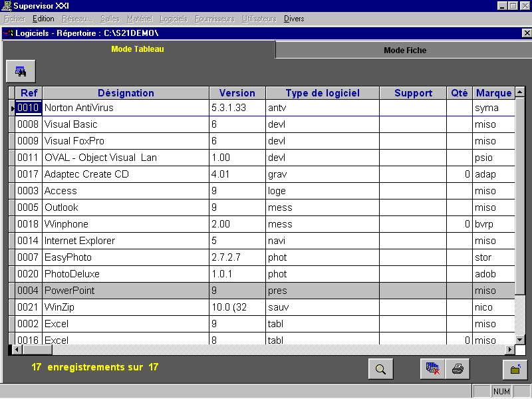Click the vertical scrollbar down arrow
532x399 pixels.
click(520, 339)
